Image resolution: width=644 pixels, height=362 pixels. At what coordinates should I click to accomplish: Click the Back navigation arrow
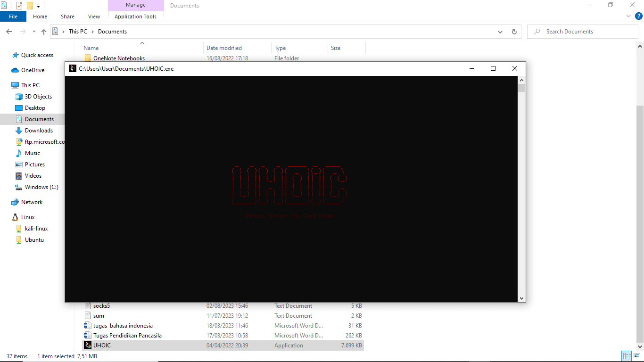point(8,31)
